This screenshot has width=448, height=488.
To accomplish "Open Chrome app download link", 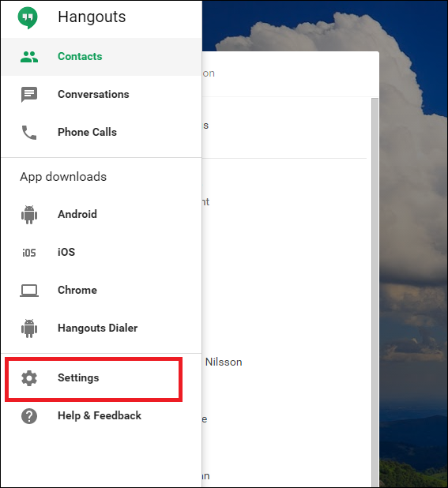I will [x=101, y=291].
